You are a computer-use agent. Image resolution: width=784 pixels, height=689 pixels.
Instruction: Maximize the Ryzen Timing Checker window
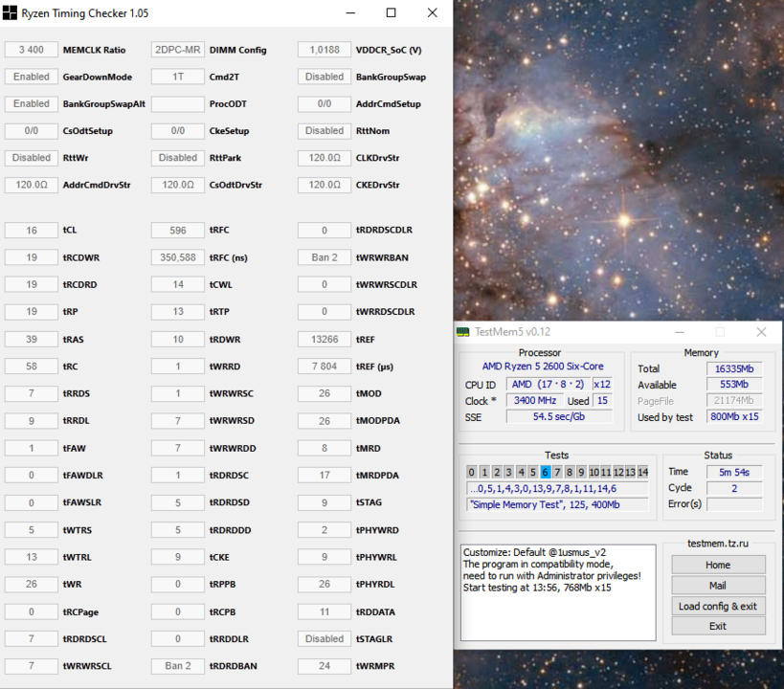pyautogui.click(x=391, y=13)
